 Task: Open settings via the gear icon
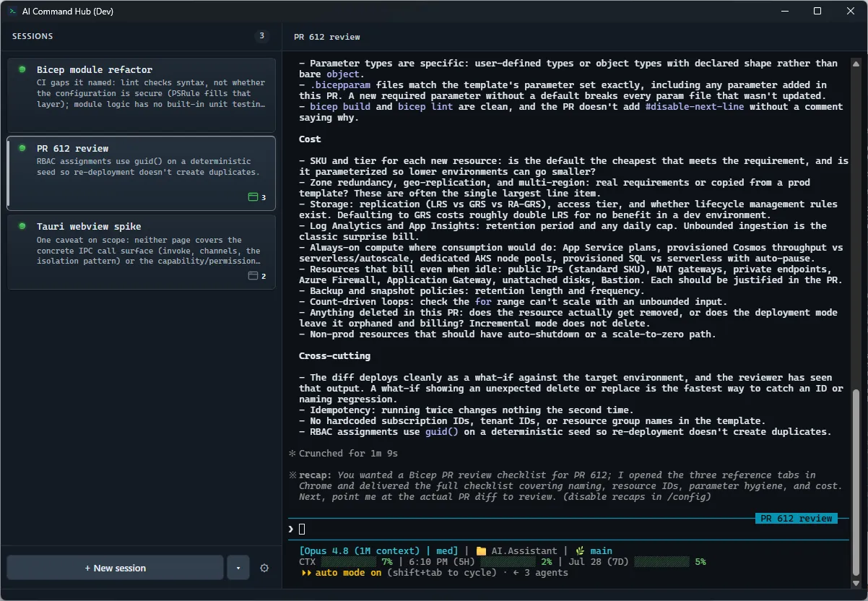[x=264, y=568]
